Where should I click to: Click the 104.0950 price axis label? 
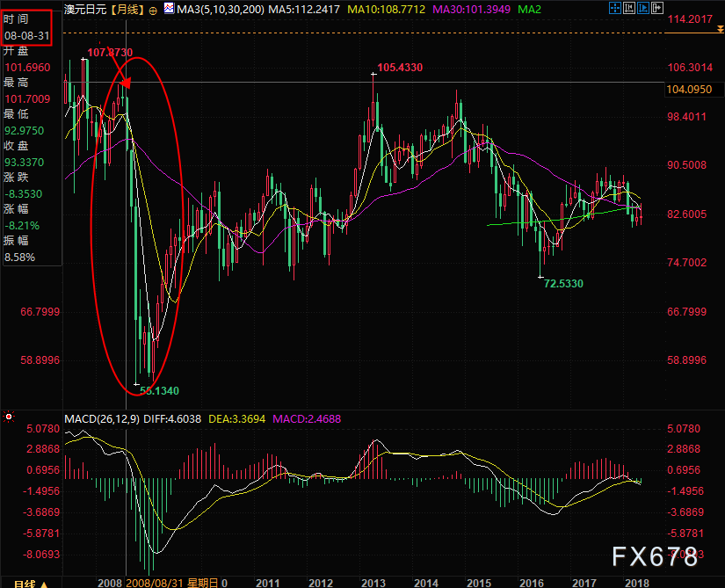click(689, 90)
